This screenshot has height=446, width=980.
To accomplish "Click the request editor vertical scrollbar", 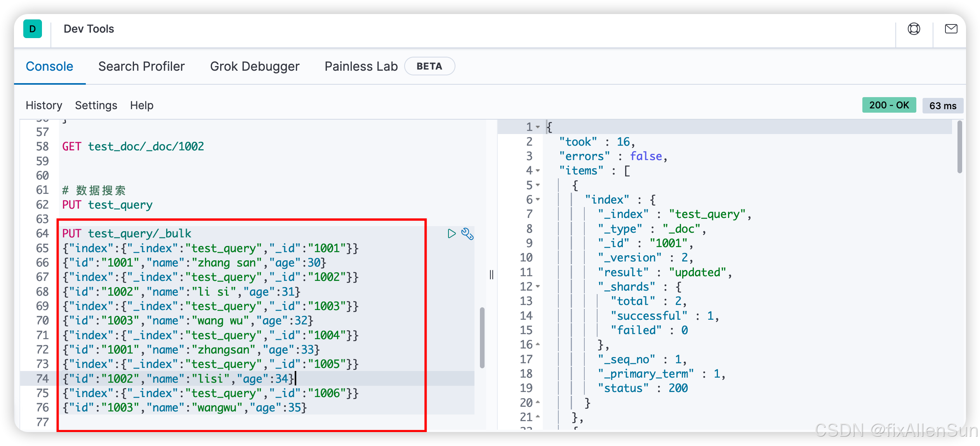I will [482, 337].
